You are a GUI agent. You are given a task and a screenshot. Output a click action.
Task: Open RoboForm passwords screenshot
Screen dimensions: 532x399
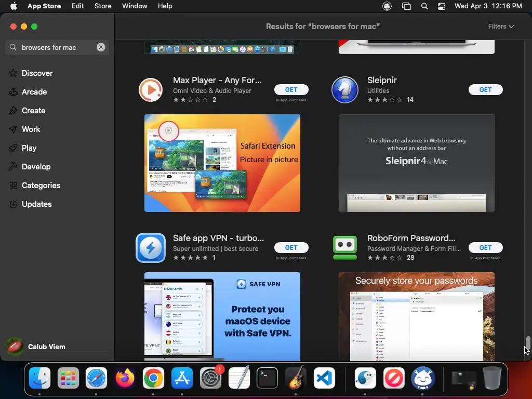pyautogui.click(x=417, y=316)
